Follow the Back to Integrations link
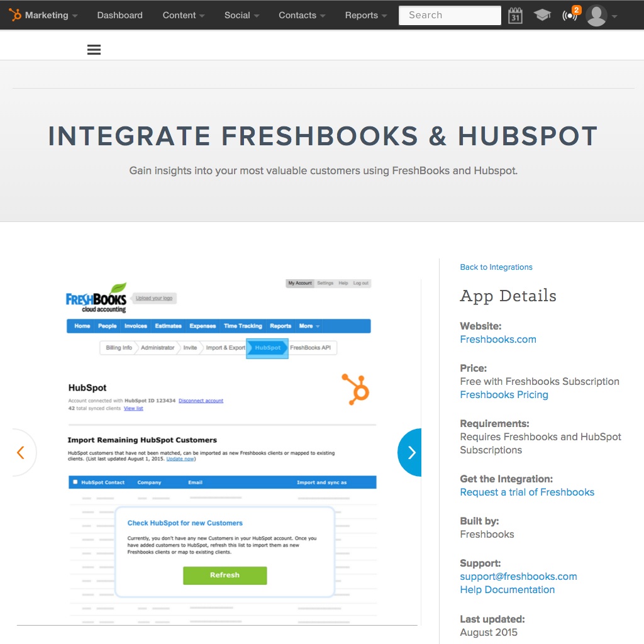This screenshot has width=644, height=644. (x=496, y=267)
